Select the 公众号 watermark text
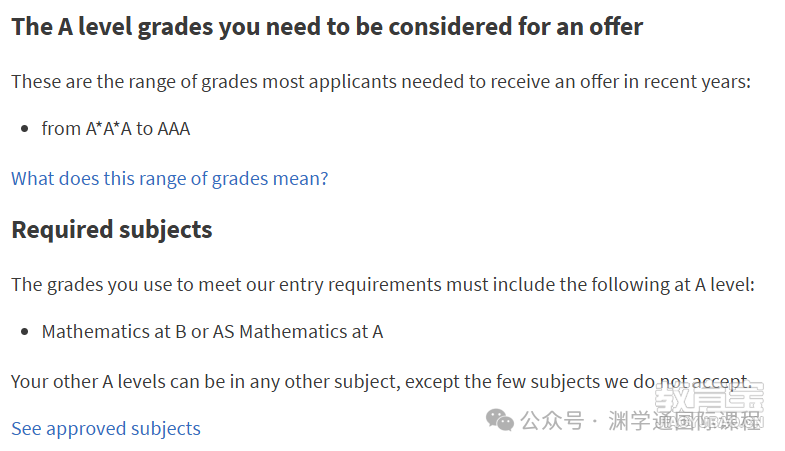Viewport: 785px width, 451px height. tap(552, 420)
